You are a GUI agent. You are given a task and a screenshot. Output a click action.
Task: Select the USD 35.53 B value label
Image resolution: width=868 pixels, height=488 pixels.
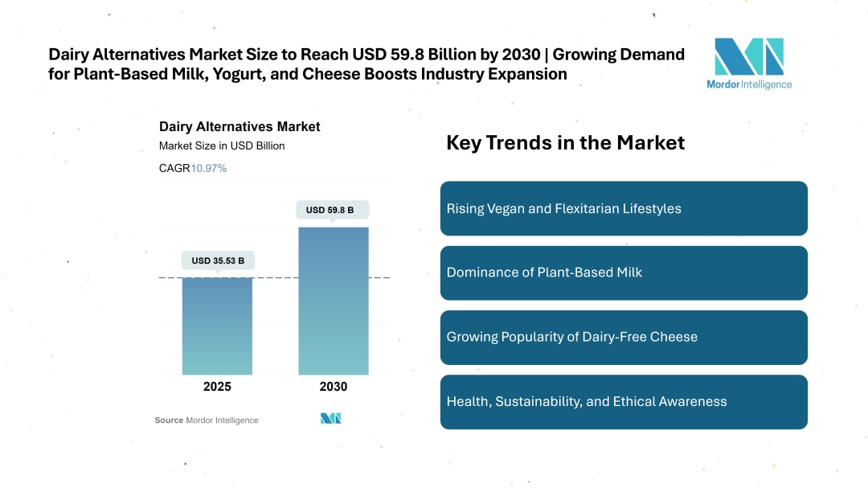217,260
